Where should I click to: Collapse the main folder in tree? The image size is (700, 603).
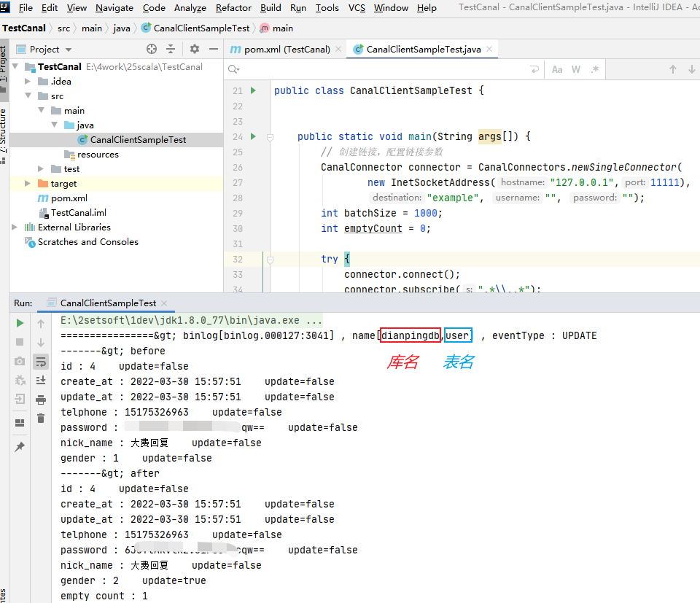click(41, 110)
